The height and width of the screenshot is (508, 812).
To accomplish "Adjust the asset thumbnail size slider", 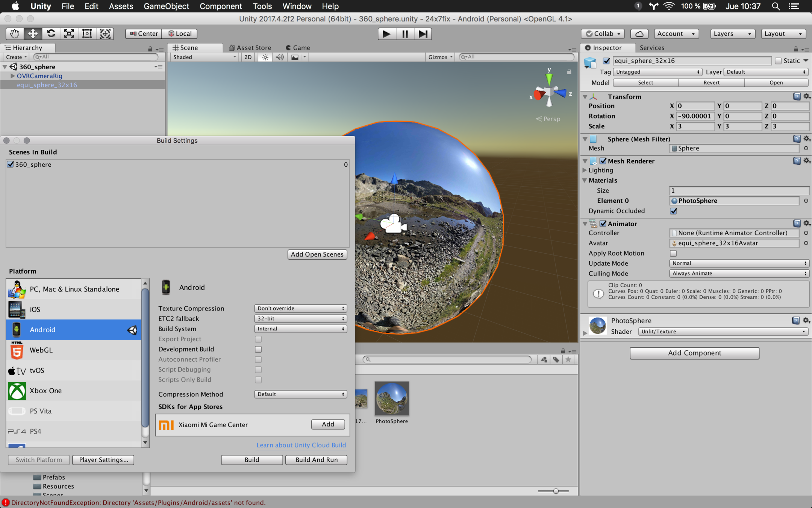I will coord(556,491).
